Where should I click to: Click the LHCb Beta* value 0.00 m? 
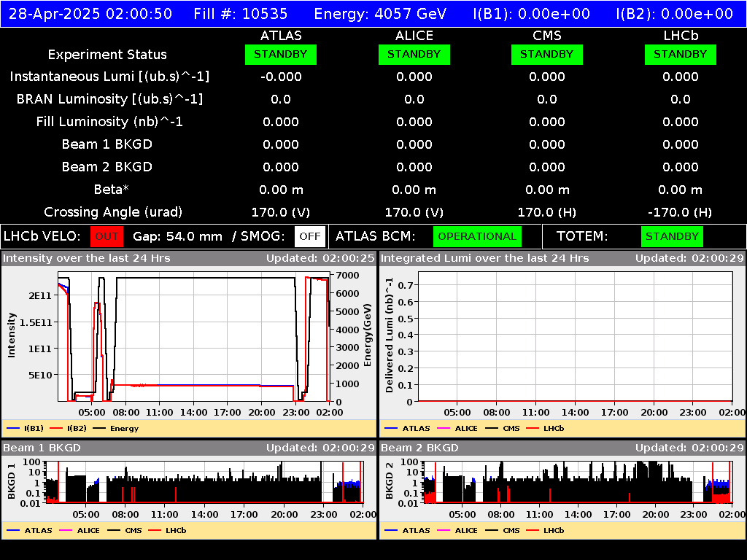[681, 190]
